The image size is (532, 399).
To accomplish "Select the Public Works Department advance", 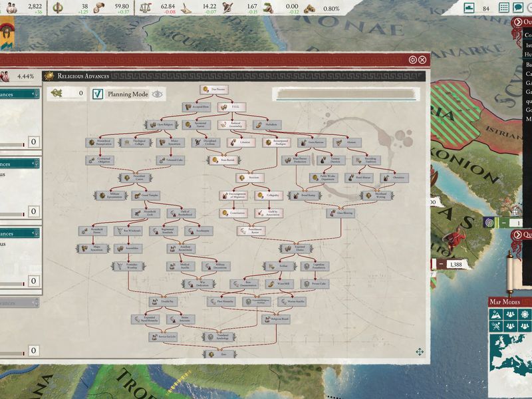I will coord(324,178).
